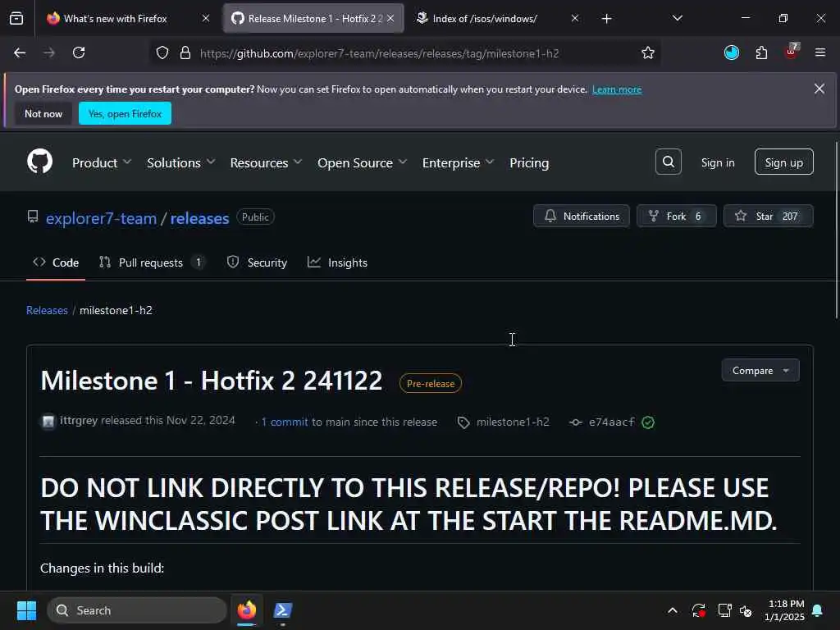Fork the repository with Fork button

(676, 216)
